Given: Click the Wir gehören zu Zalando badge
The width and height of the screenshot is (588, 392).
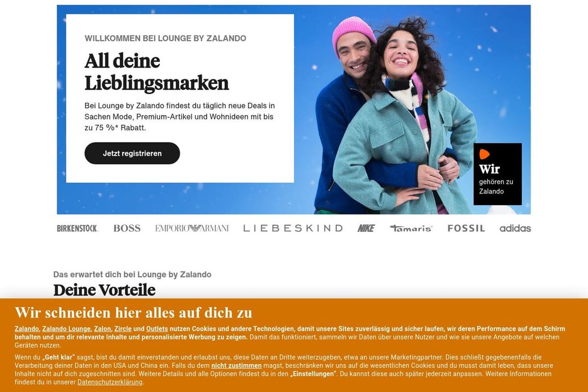Looking at the screenshot, I should (498, 174).
